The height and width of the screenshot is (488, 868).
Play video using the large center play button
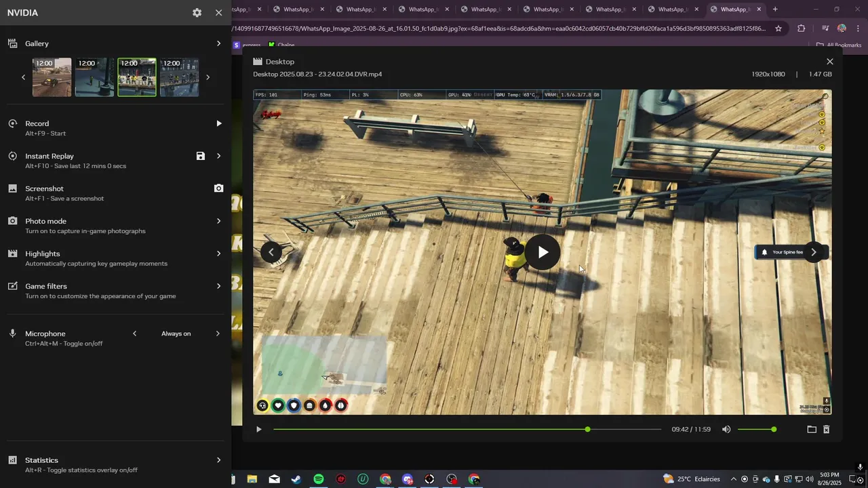542,252
